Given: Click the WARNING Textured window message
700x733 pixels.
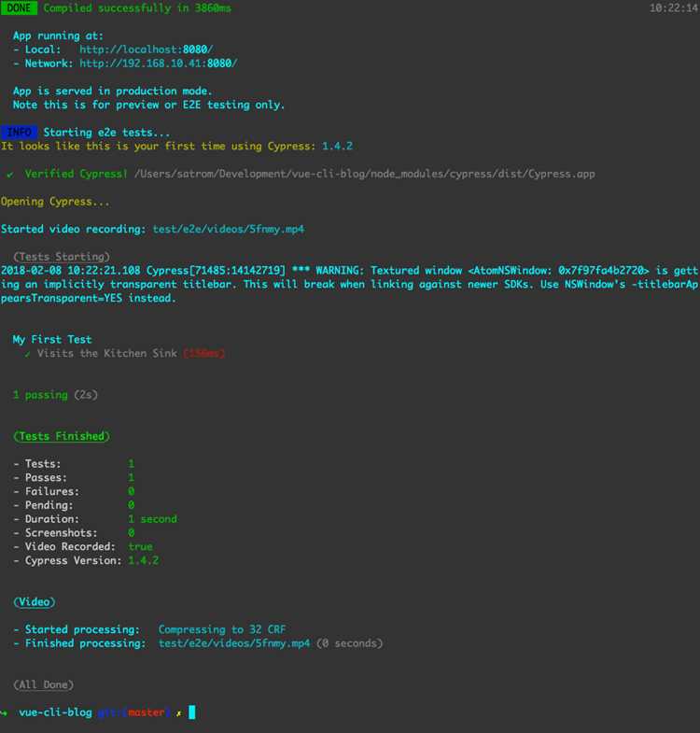Looking at the screenshot, I should (349, 284).
